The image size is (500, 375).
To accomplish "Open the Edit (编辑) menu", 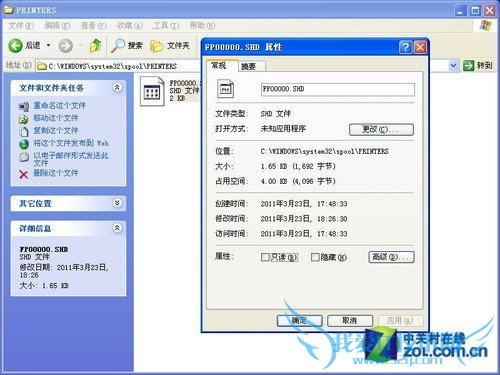I will 57,26.
